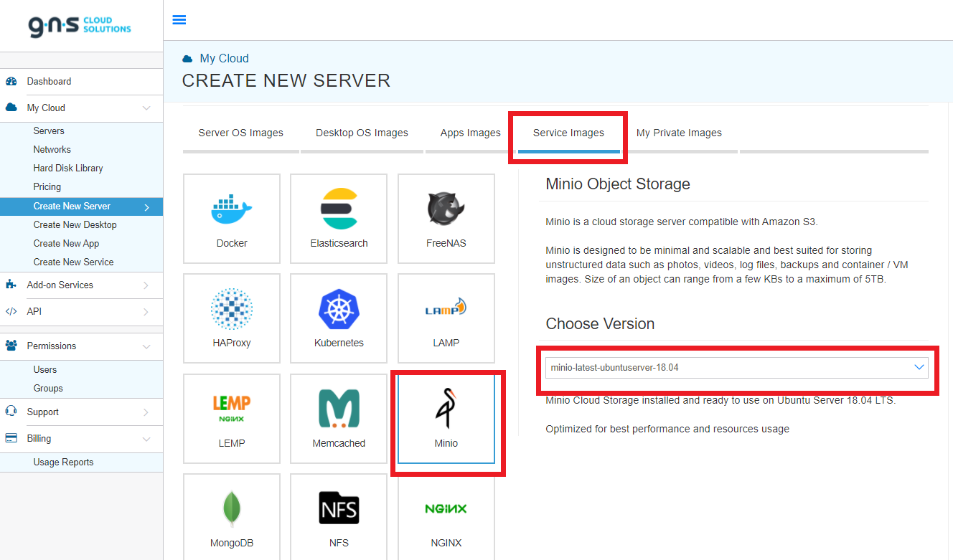Image resolution: width=953 pixels, height=560 pixels.
Task: Switch to Desktop OS Images tab
Action: click(362, 133)
